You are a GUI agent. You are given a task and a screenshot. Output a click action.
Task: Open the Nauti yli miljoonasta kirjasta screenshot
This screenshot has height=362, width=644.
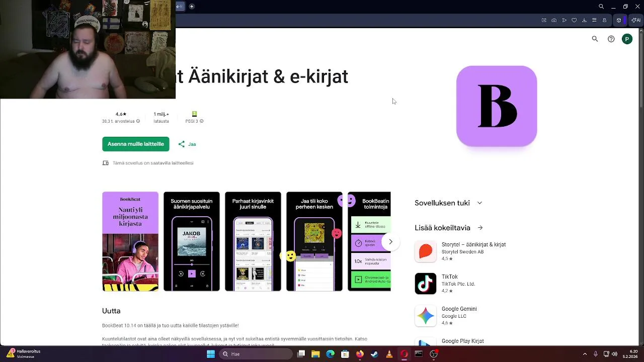coord(130,241)
